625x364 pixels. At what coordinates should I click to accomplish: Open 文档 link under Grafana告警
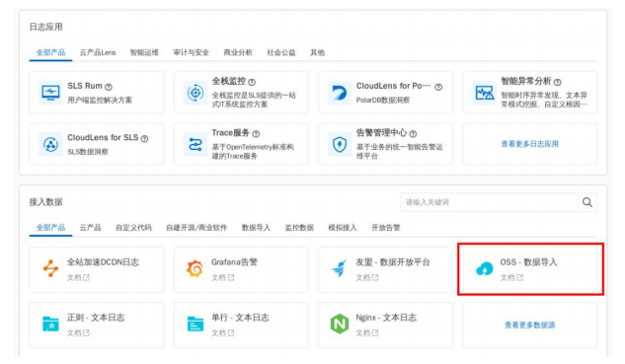222,277
